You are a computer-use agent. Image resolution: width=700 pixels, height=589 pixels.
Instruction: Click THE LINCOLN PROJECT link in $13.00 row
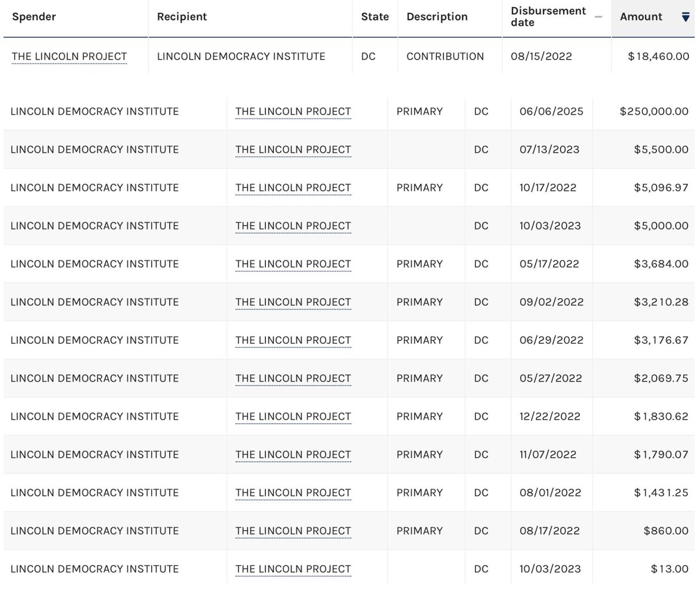tap(293, 569)
